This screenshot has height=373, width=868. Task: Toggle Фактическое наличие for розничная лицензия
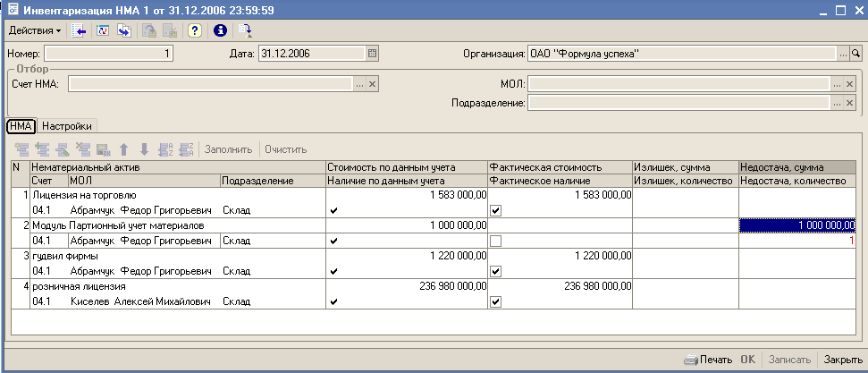coord(495,302)
